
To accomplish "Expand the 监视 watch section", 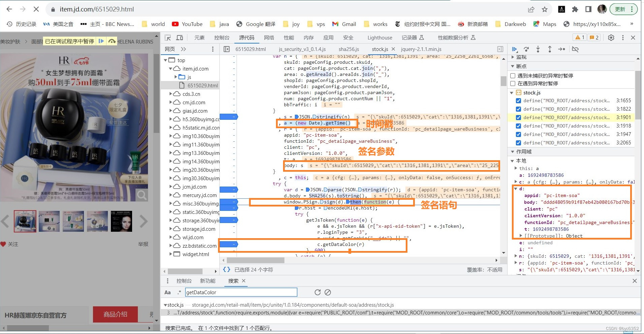I will (513, 57).
